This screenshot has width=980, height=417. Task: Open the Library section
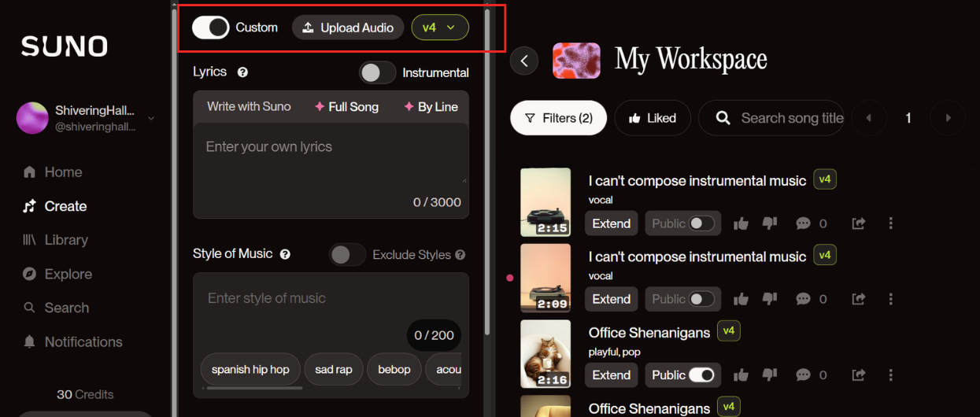[x=55, y=240]
